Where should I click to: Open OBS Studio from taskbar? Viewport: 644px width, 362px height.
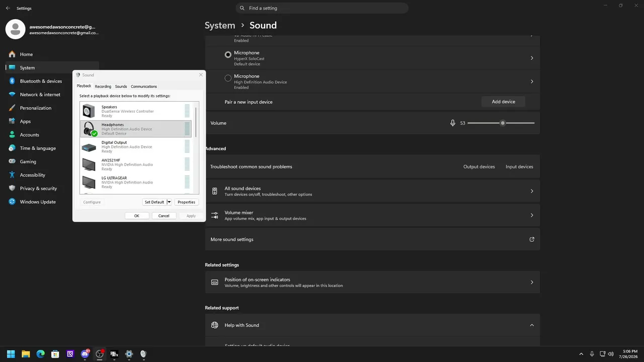point(100,354)
